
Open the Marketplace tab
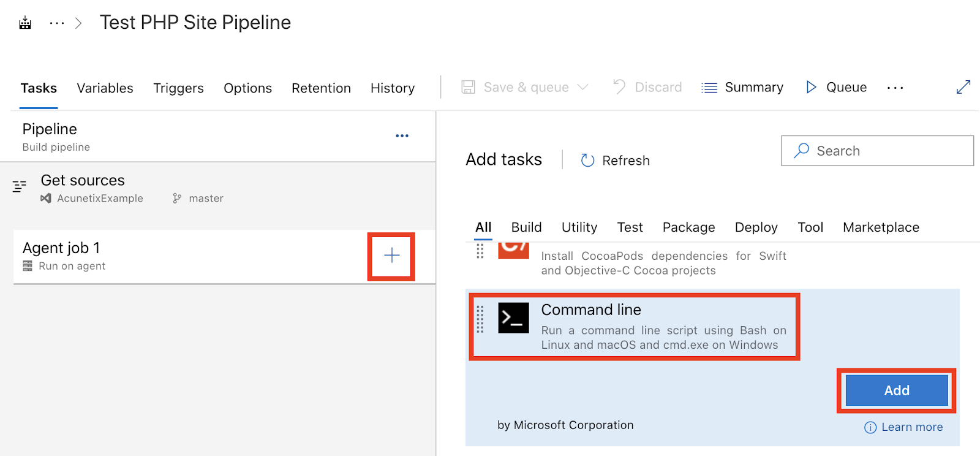pos(881,227)
